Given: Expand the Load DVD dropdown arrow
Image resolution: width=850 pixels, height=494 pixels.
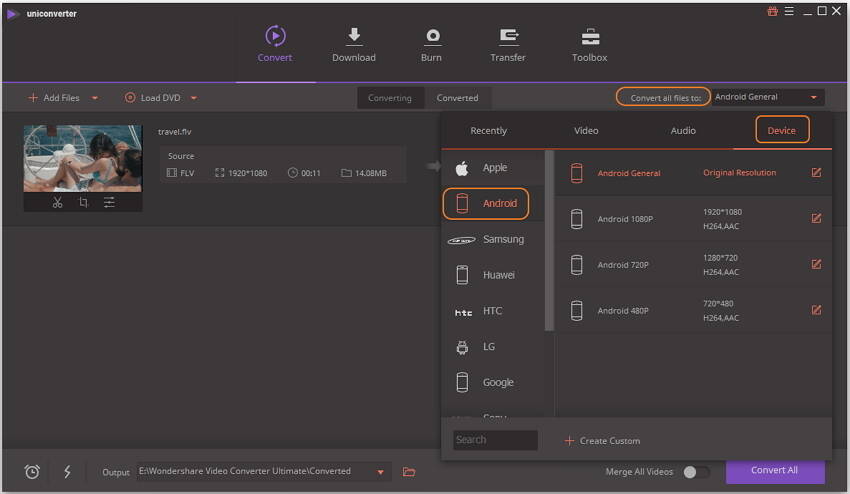Looking at the screenshot, I should tap(194, 98).
